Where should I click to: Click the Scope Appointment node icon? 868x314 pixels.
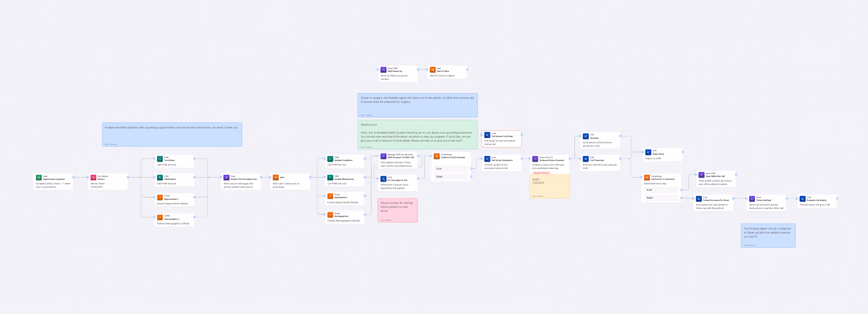coord(330,196)
